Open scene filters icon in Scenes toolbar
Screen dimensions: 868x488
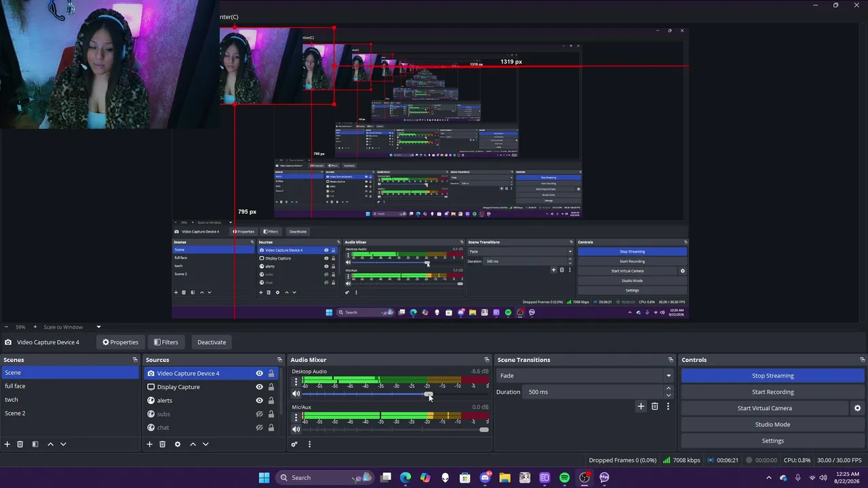(x=35, y=444)
